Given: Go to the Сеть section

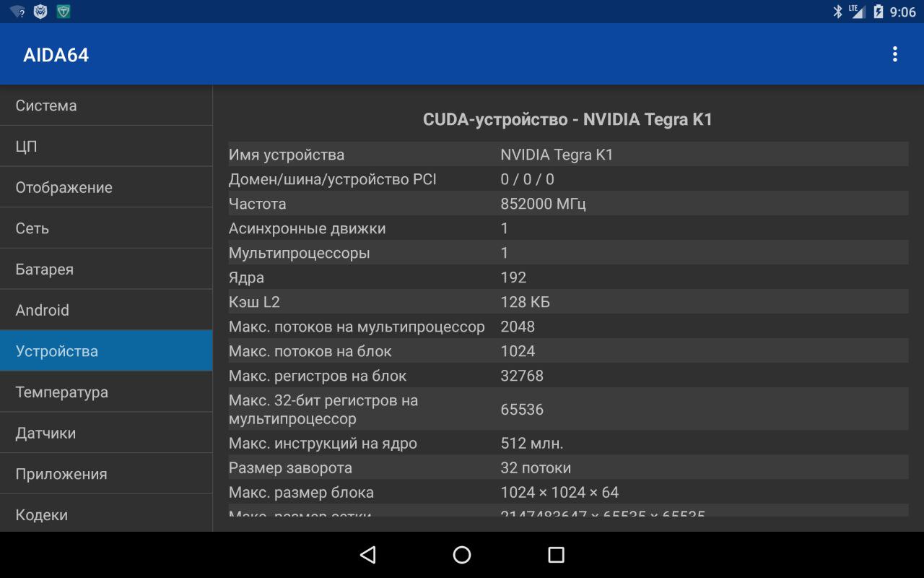Looking at the screenshot, I should (x=106, y=228).
